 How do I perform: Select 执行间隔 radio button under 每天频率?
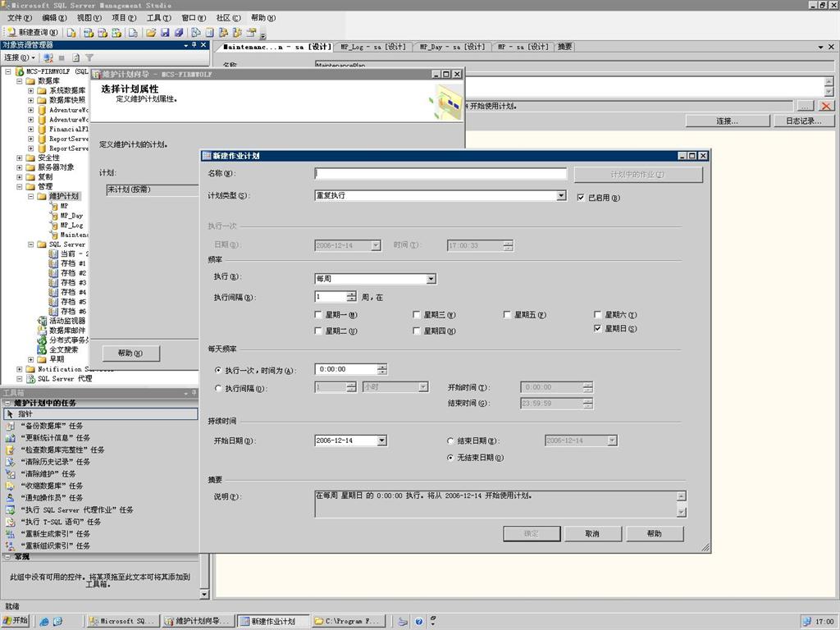click(x=218, y=388)
